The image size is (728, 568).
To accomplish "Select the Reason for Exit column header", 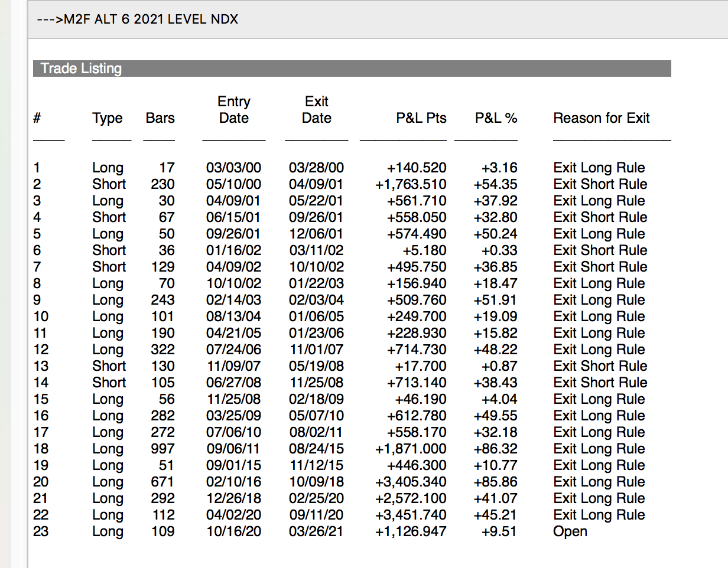I will tap(601, 118).
